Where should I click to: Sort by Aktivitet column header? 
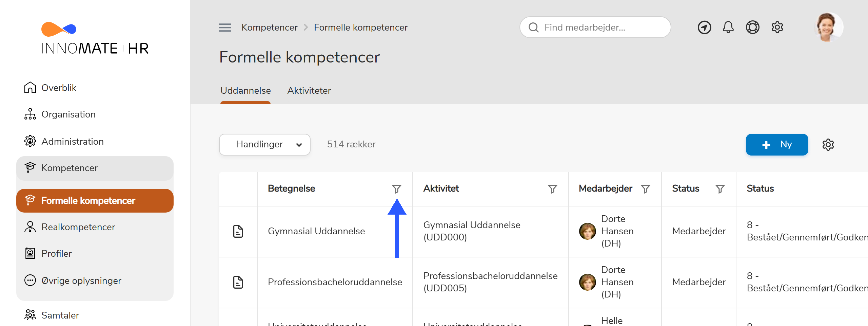(441, 188)
